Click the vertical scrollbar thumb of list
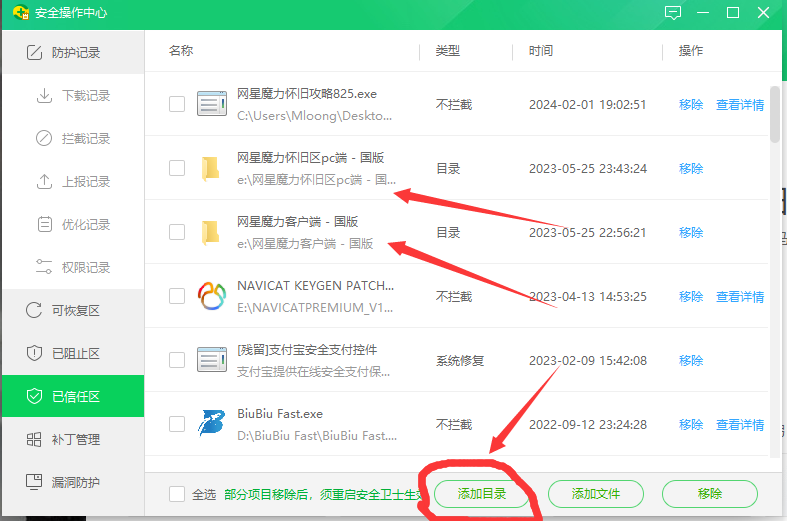 pos(774,113)
